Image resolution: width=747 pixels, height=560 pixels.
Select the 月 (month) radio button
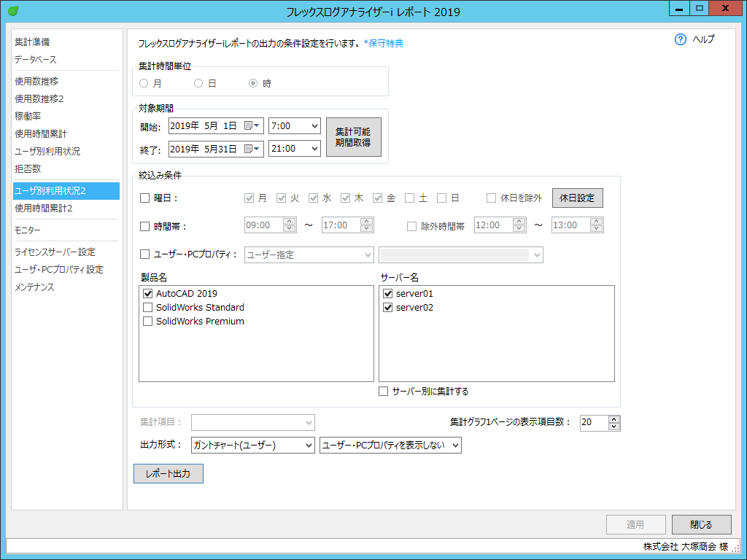tap(144, 83)
